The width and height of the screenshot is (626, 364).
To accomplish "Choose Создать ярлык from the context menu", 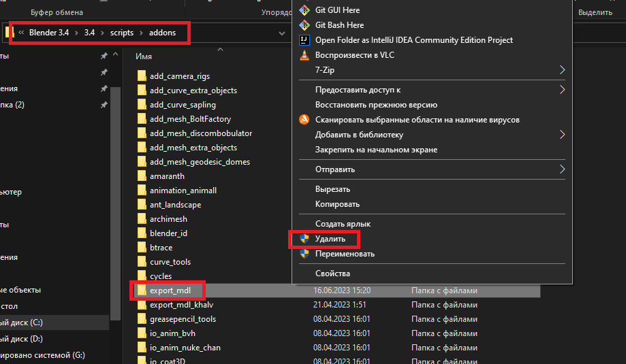I will pos(343,224).
